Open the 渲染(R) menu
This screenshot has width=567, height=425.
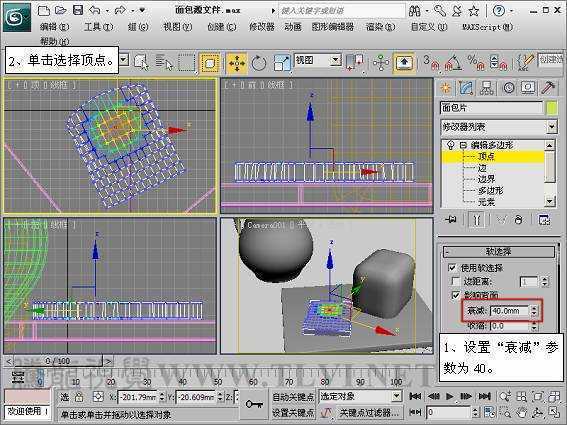click(380, 27)
